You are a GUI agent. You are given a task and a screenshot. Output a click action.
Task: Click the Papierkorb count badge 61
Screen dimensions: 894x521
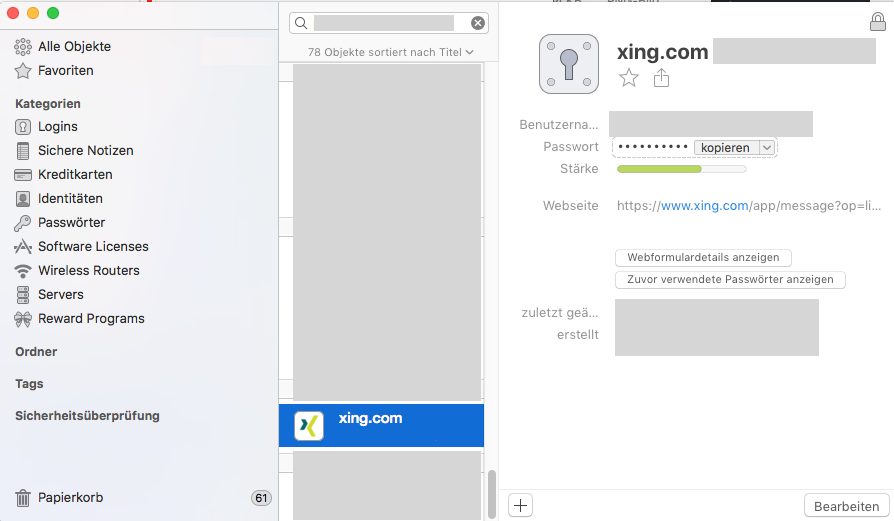[261, 498]
